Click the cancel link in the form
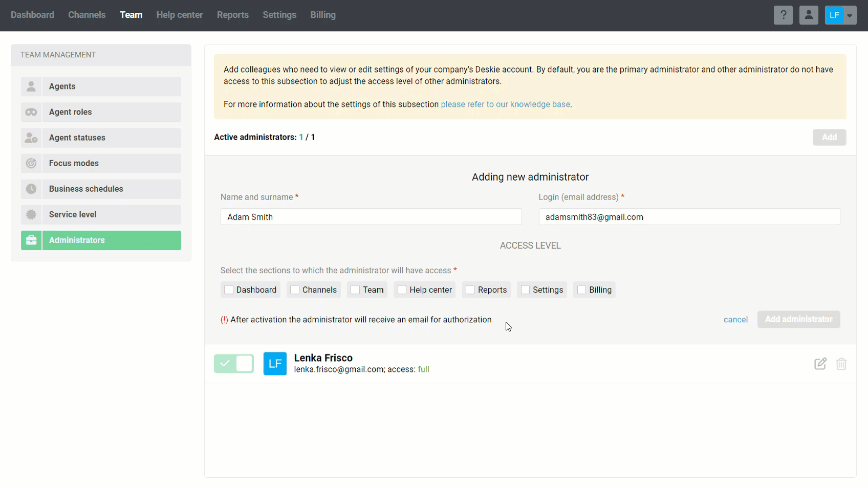This screenshot has width=868, height=488. (735, 320)
